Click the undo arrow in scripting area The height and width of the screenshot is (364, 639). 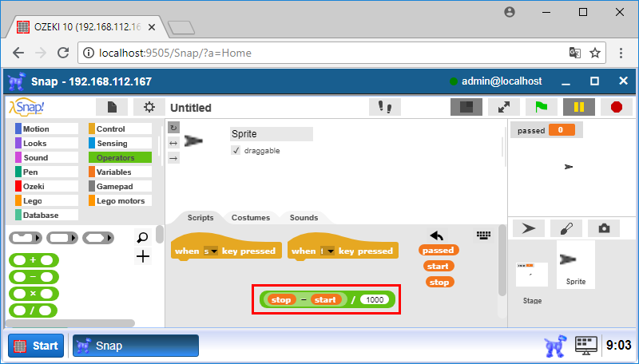[436, 235]
